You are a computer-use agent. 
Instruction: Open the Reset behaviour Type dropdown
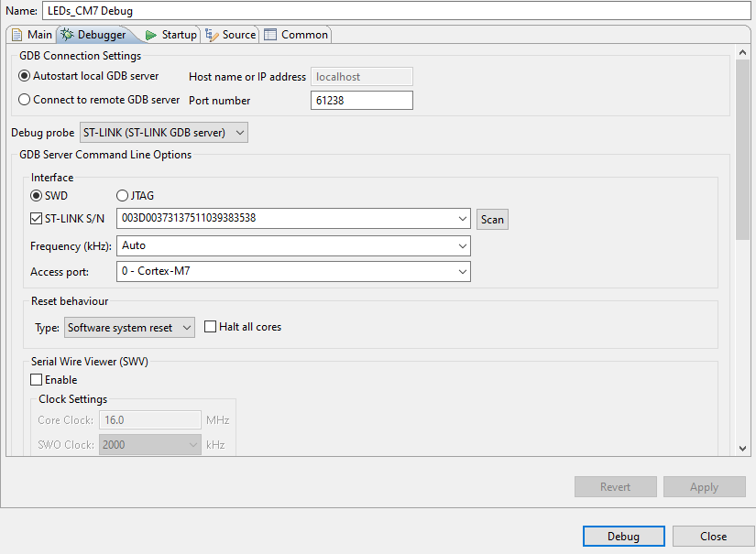tap(129, 327)
